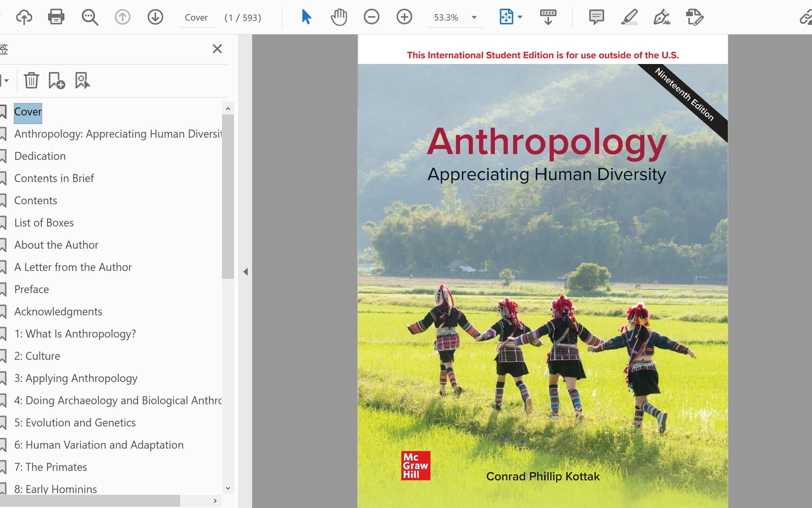The image size is (812, 508).
Task: Go to chapter 5: Evolution and Genetics
Action: tap(75, 422)
